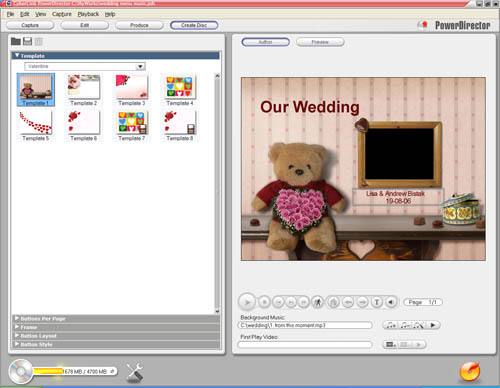The image size is (500, 388).
Task: Add background music with note plus icon
Action: click(x=392, y=325)
